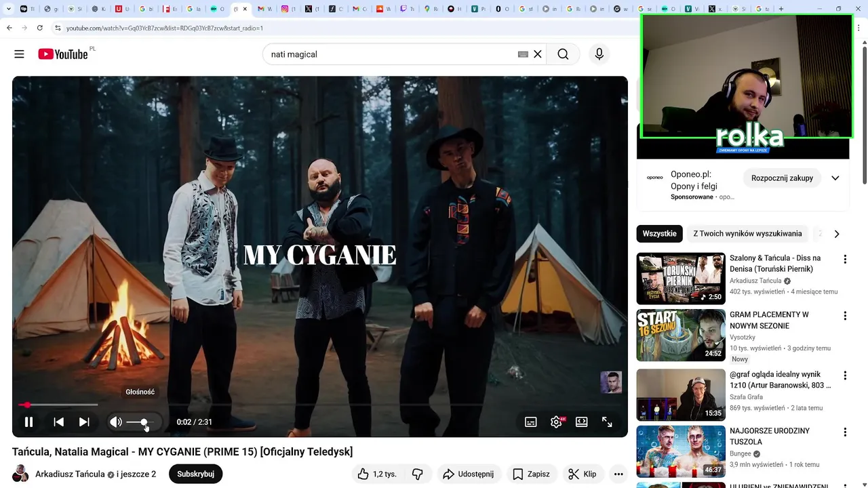Select 'Z Twoich wyników wyszukiwania' chip

tap(747, 233)
